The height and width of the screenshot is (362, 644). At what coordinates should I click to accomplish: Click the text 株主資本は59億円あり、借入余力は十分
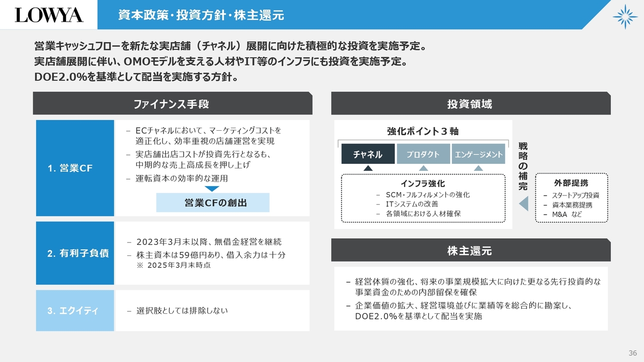click(x=210, y=255)
